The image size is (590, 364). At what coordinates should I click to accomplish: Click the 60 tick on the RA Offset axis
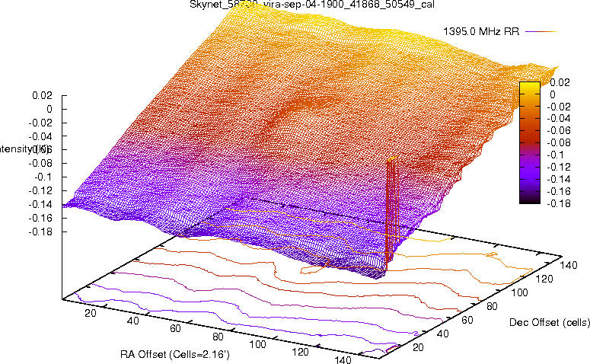pos(175,329)
